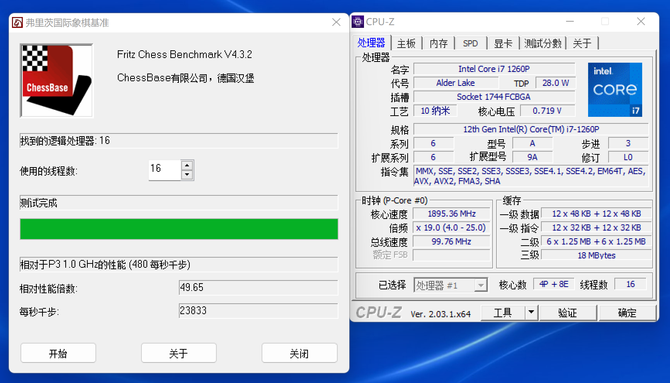Open the 关于 tab in CPU-Z
Image resolution: width=670 pixels, height=383 pixels.
coord(582,43)
